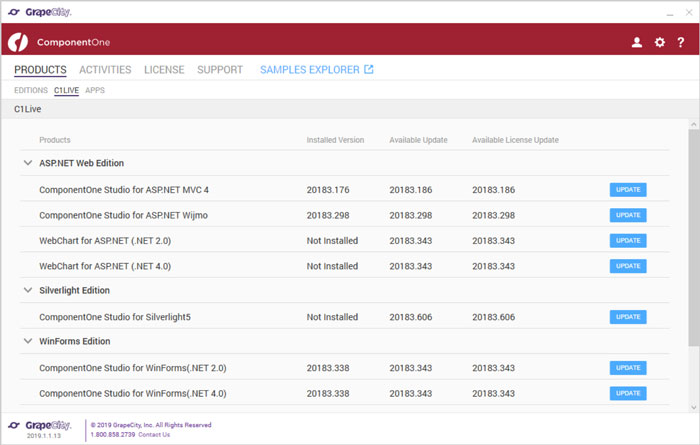Click the help question mark icon
The image size is (700, 445).
point(680,42)
